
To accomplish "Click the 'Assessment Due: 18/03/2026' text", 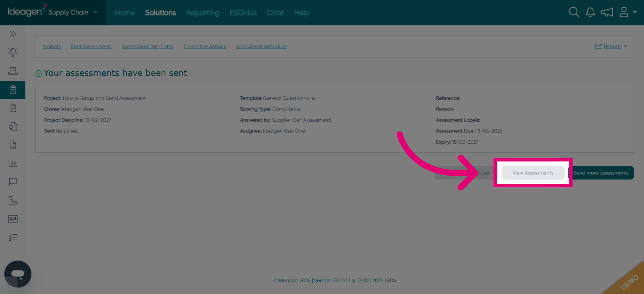I will 469,131.
